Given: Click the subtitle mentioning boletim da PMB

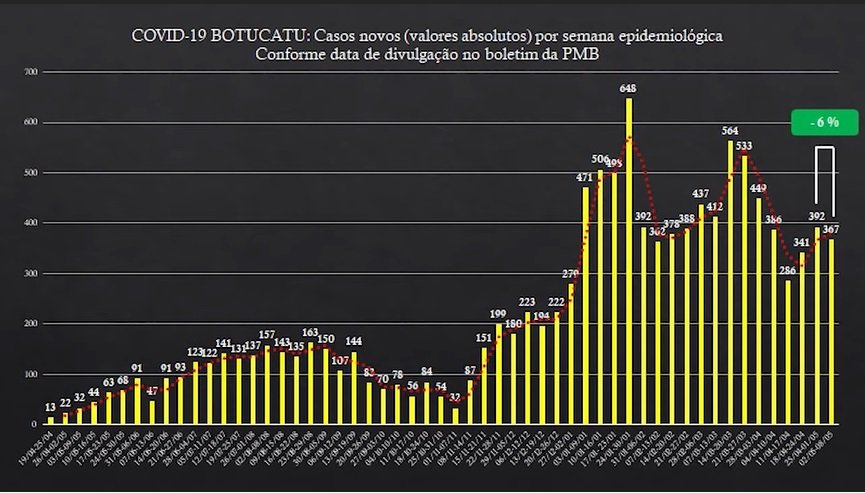Looking at the screenshot, I should [428, 54].
